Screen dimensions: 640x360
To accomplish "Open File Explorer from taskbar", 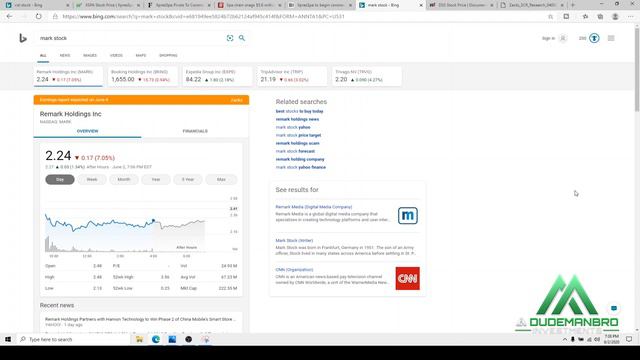I will (x=139, y=339).
